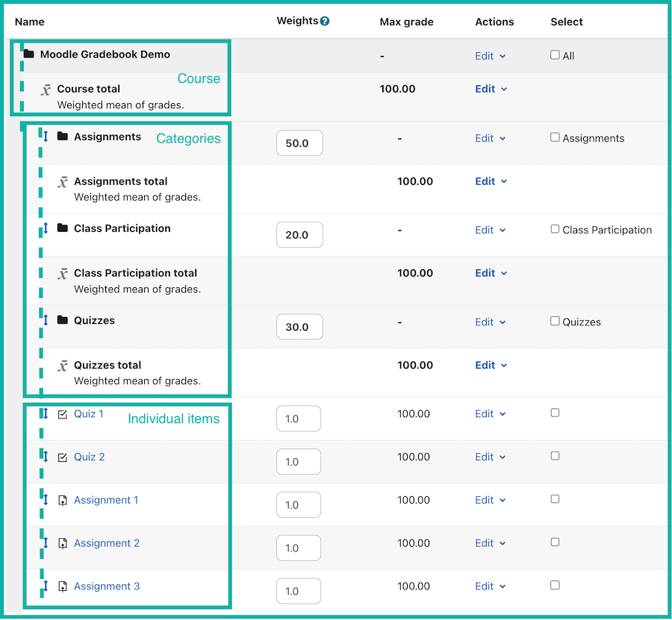Open Edit menu for Course total
This screenshot has width=672, height=620.
[491, 89]
